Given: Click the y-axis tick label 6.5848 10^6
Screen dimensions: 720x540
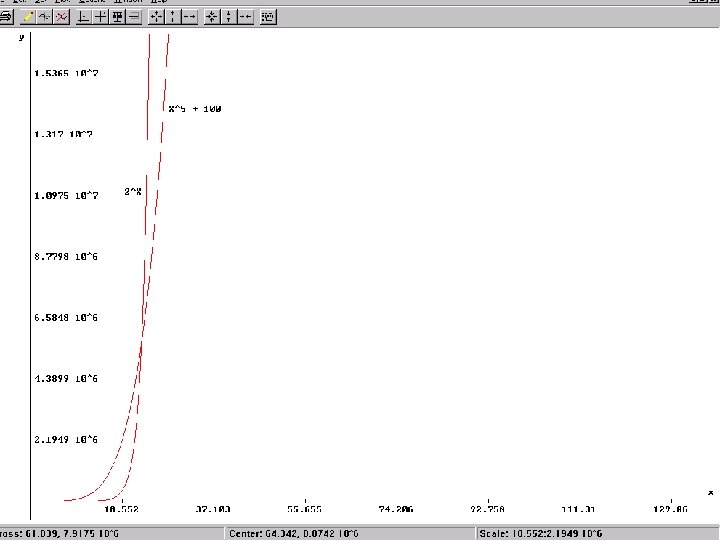Looking at the screenshot, I should (66, 318).
